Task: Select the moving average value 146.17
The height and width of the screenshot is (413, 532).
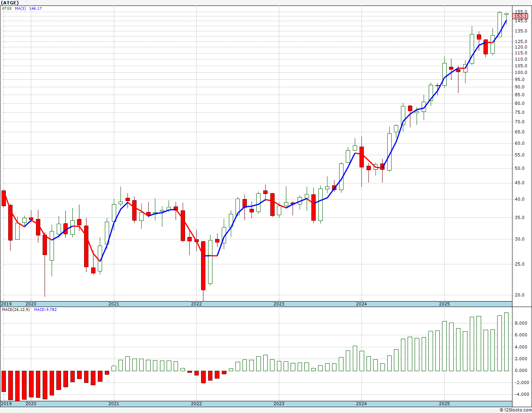Action: pyautogui.click(x=35, y=8)
